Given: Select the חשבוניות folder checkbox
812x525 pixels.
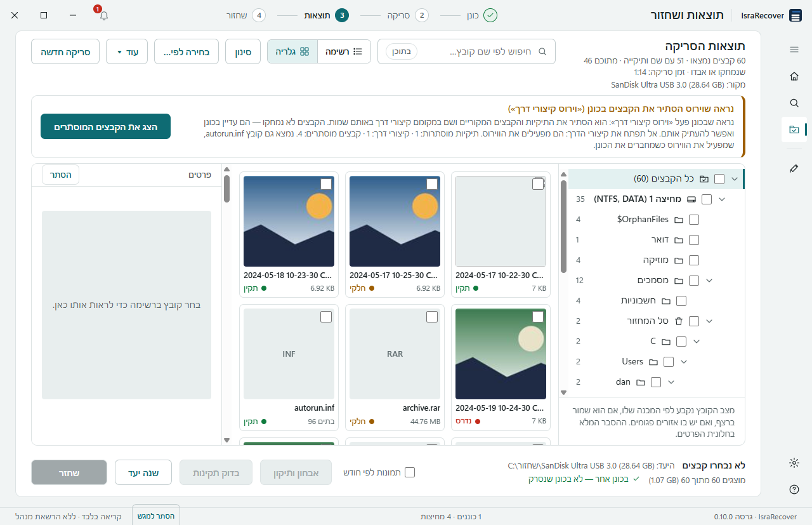Looking at the screenshot, I should (x=681, y=301).
